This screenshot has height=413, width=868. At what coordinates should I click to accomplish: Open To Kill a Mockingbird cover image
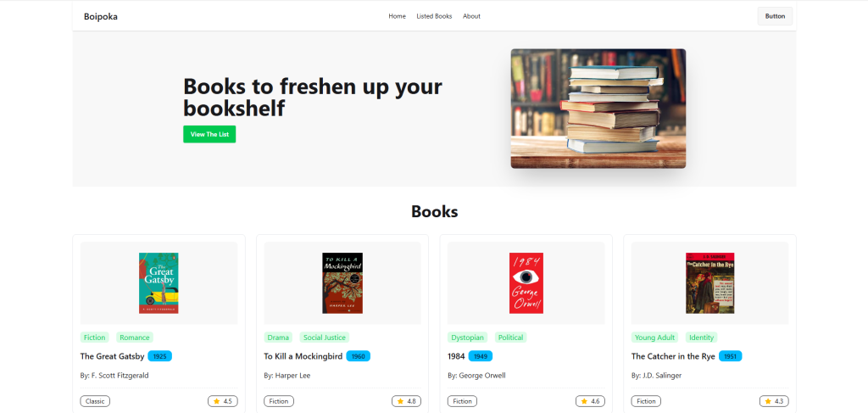[x=342, y=283]
